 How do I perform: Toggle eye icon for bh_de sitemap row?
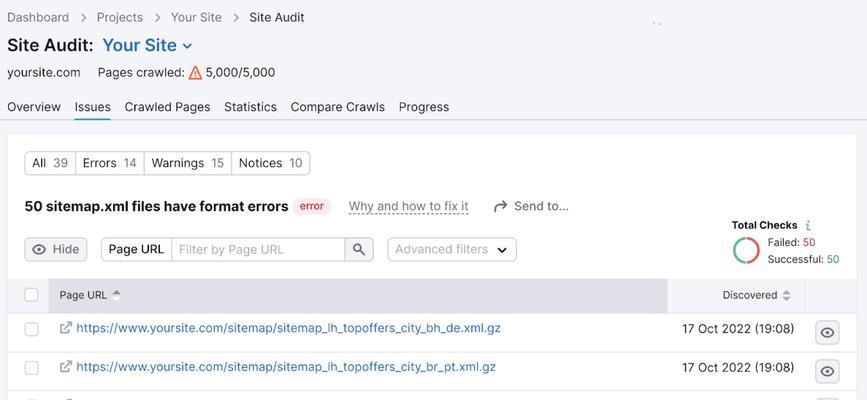(x=827, y=333)
